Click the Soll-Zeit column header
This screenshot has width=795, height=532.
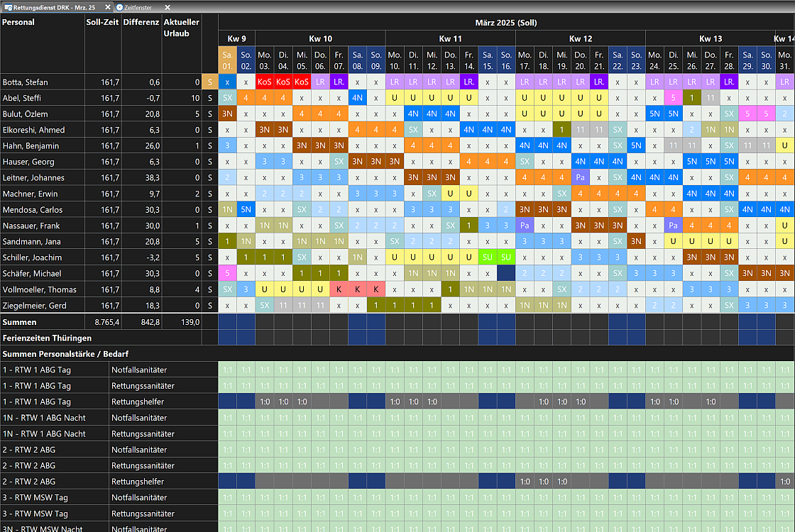click(102, 22)
